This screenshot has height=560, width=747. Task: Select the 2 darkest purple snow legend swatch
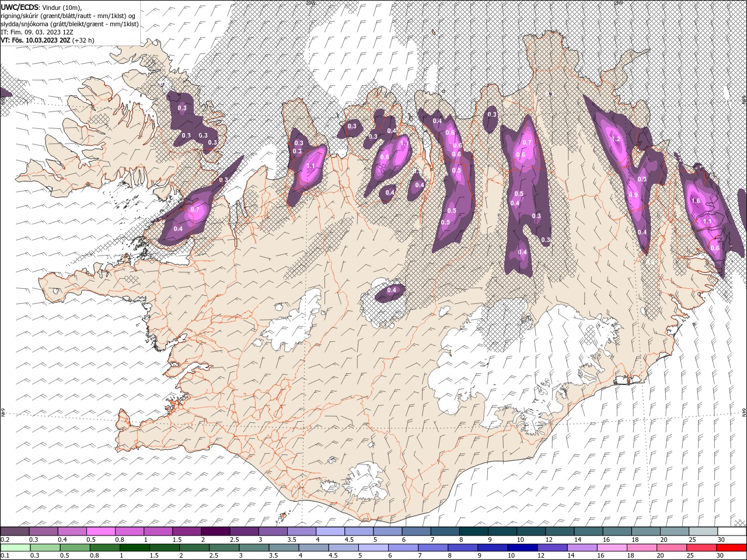pos(215,531)
